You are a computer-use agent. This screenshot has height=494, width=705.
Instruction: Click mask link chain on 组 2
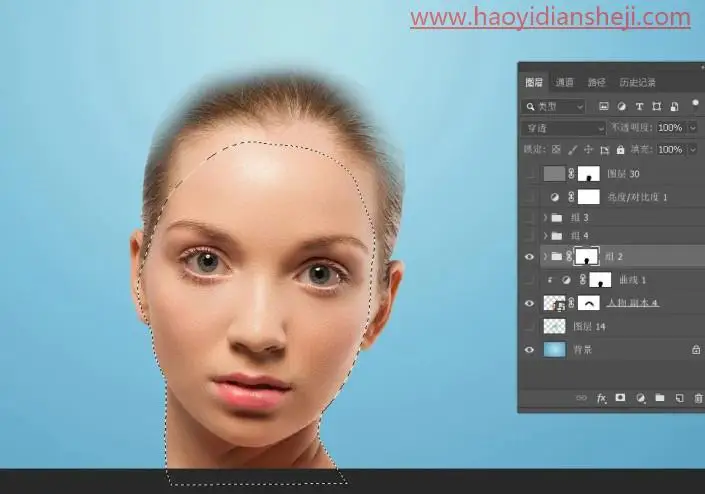(569, 256)
